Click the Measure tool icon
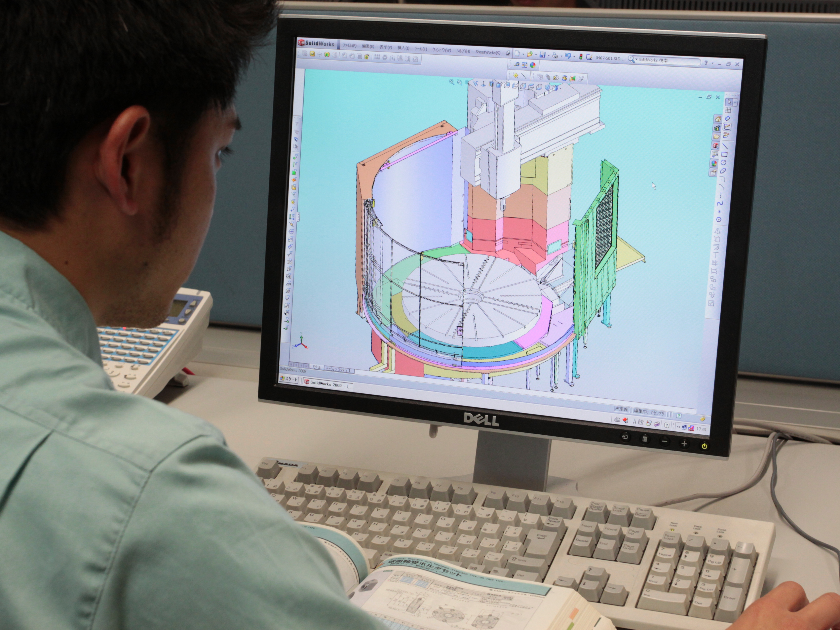The width and height of the screenshot is (840, 630). pyautogui.click(x=517, y=64)
